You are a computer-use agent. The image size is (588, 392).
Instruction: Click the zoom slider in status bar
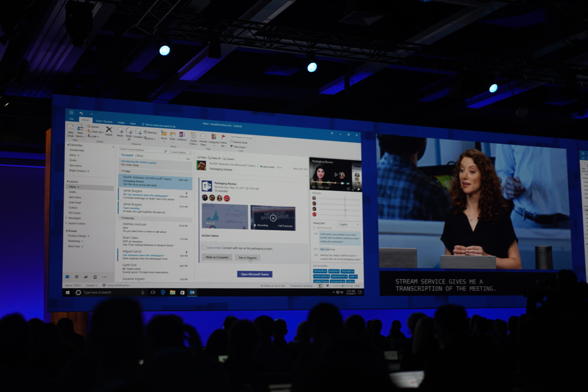coord(343,285)
